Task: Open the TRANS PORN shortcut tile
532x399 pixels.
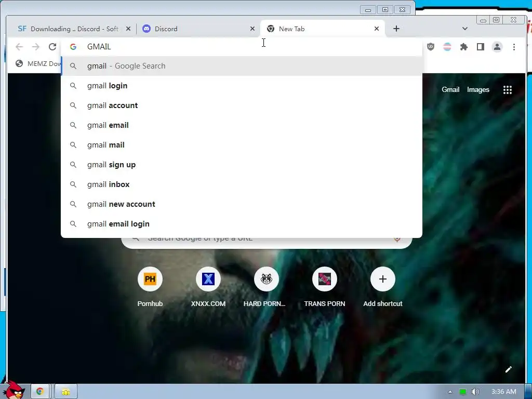Action: tap(325, 287)
